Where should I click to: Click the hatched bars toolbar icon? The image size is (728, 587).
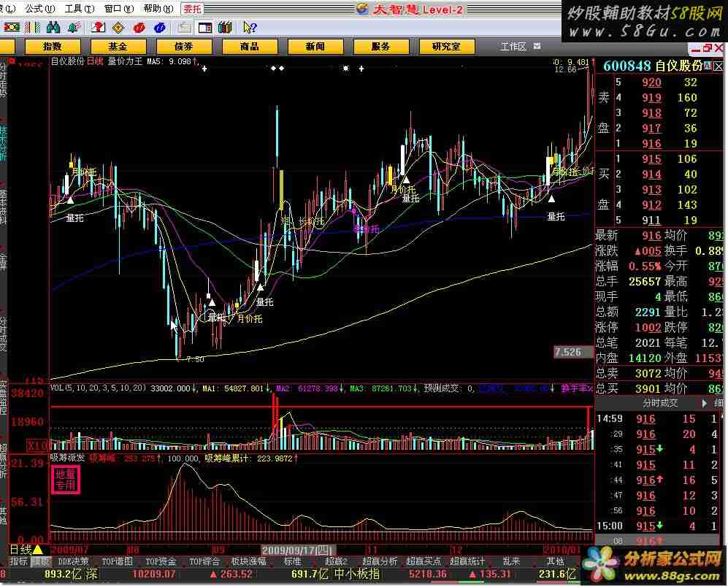(x=31, y=28)
